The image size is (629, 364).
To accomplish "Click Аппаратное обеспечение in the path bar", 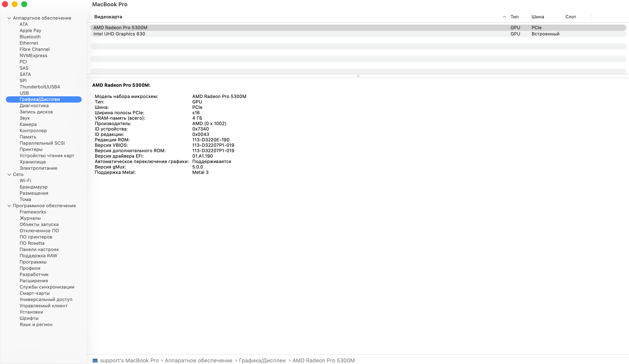I will coord(198,360).
